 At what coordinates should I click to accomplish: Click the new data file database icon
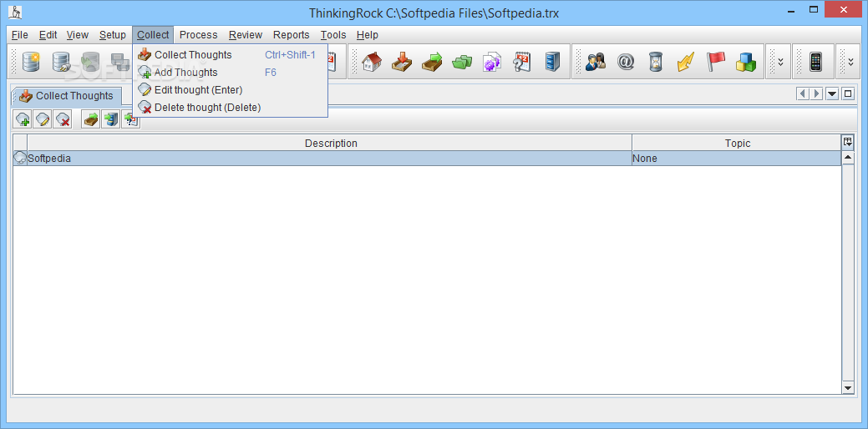click(31, 62)
